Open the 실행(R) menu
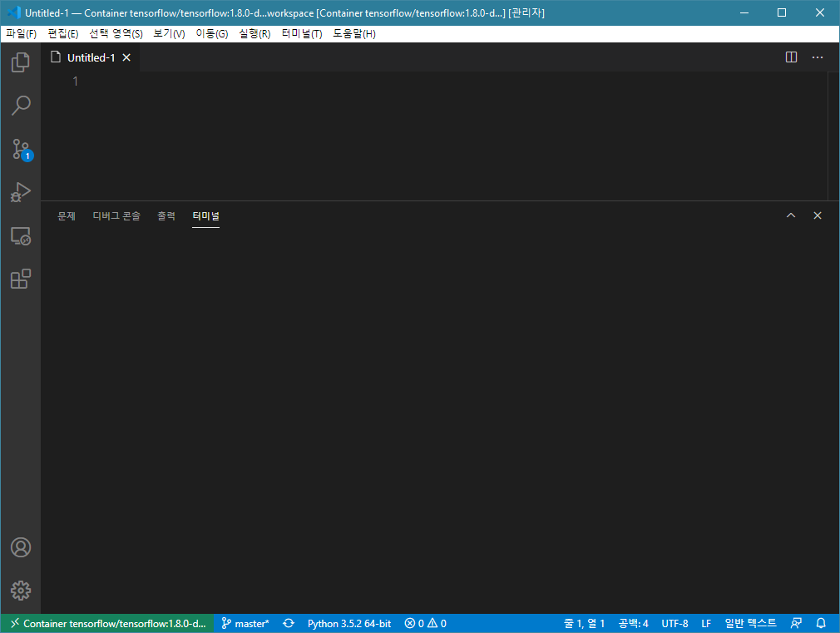The width and height of the screenshot is (840, 633). [x=255, y=34]
